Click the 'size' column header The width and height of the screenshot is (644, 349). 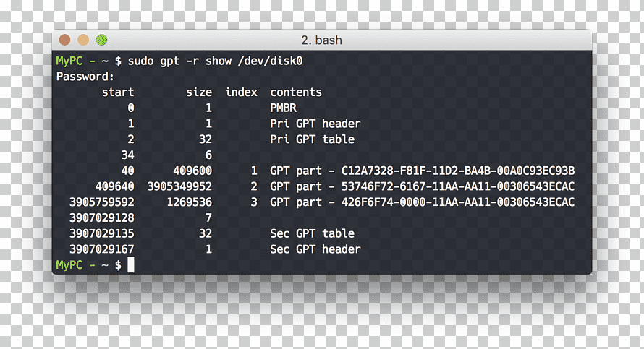tap(199, 92)
